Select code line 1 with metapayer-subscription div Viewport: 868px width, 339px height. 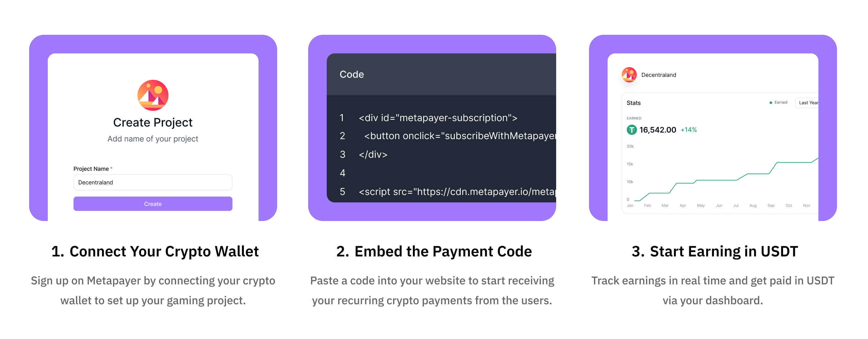point(438,118)
